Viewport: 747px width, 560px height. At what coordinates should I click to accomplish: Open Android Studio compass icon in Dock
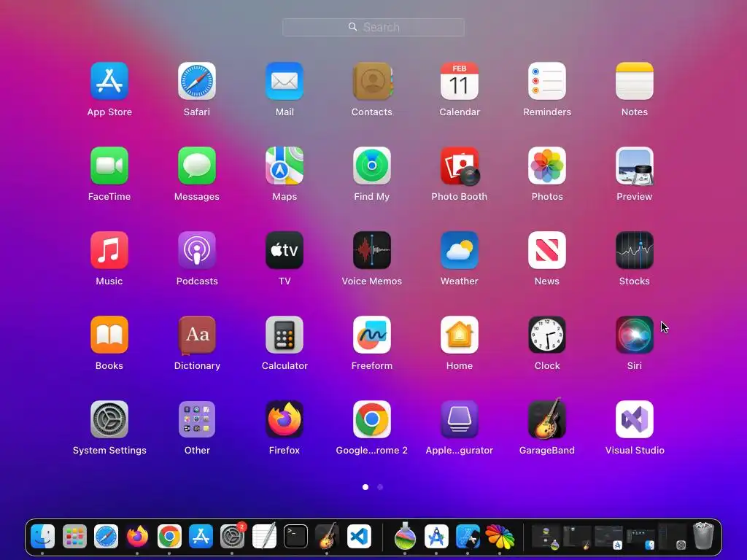pos(436,537)
